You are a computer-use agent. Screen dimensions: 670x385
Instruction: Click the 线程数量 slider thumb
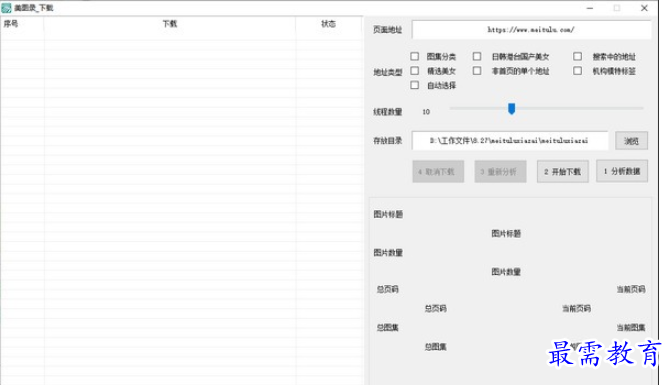pos(511,109)
